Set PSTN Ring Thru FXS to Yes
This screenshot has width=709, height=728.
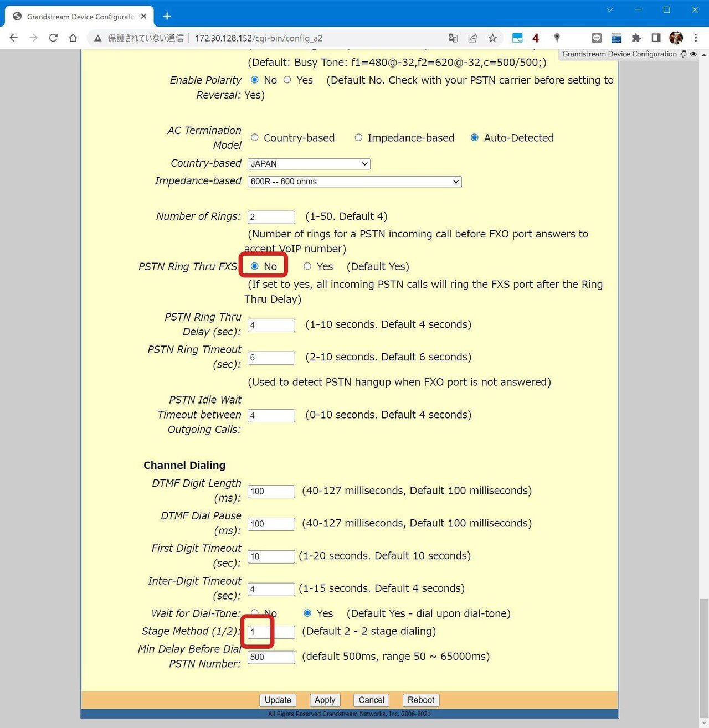pos(307,266)
